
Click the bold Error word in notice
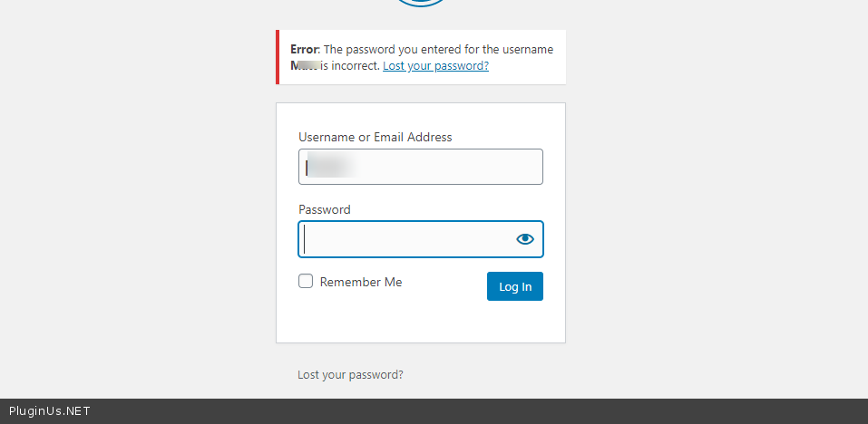pos(305,49)
